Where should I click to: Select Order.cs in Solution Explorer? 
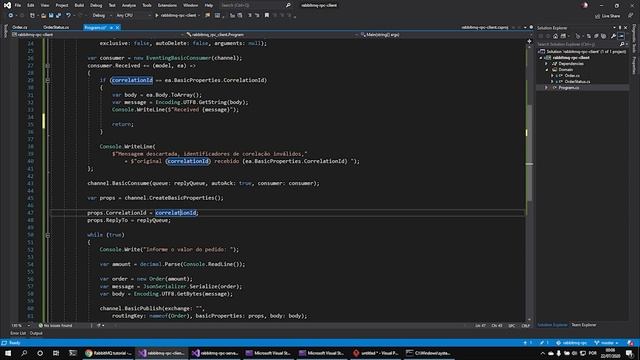click(x=572, y=76)
